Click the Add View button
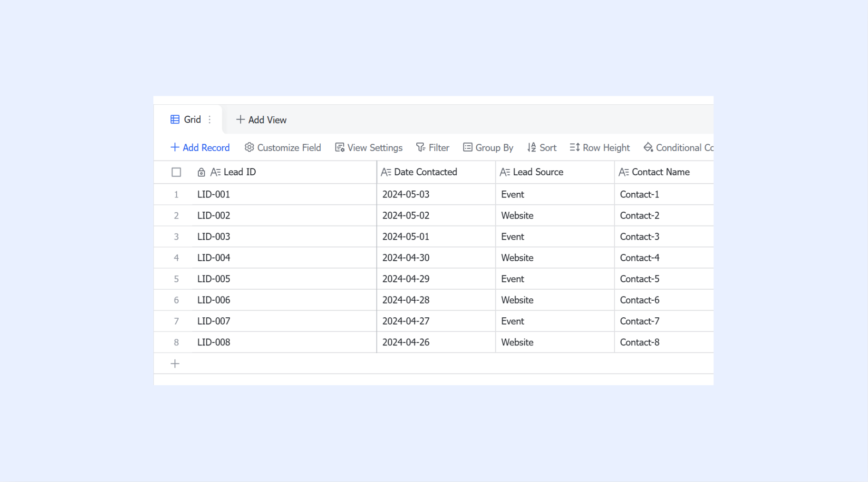Screen dimensions: 868x482 coord(261,120)
